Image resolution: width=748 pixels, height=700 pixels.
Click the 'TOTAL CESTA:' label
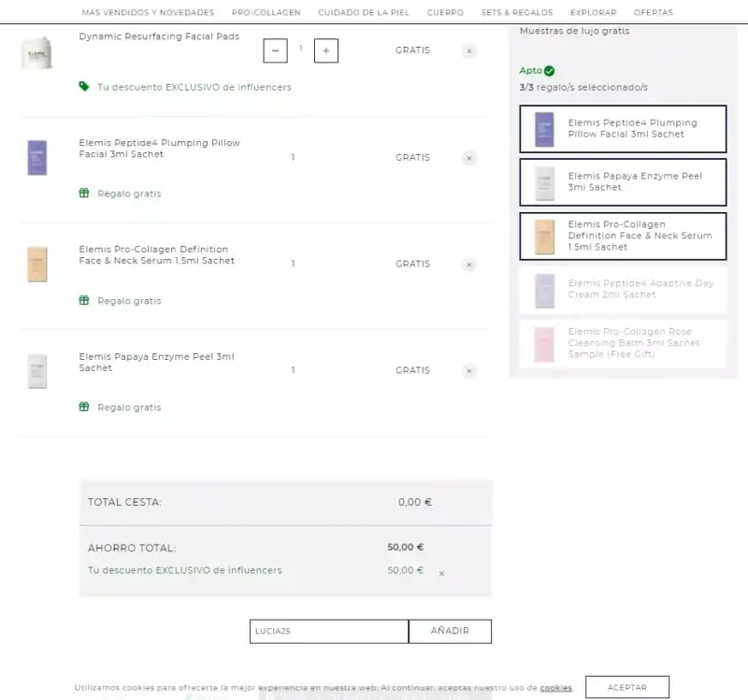(124, 502)
